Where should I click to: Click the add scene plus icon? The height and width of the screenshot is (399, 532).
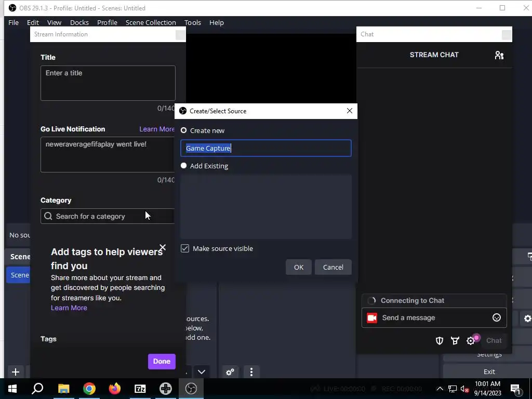(15, 372)
